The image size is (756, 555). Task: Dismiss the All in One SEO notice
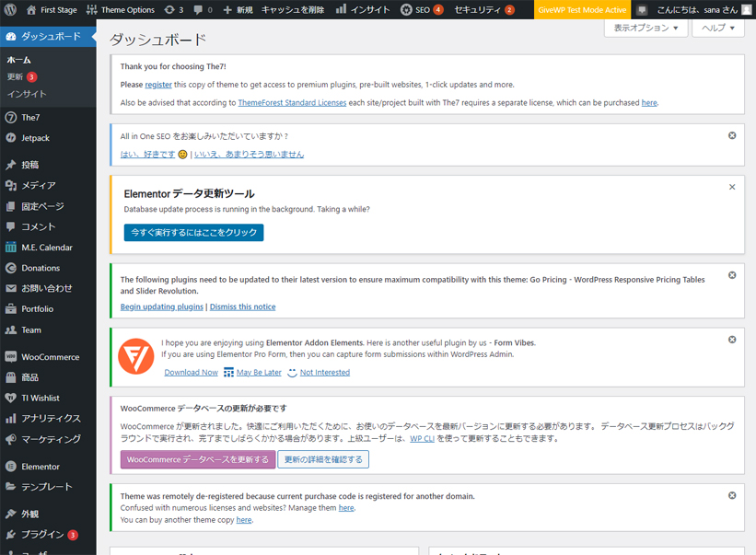732,135
